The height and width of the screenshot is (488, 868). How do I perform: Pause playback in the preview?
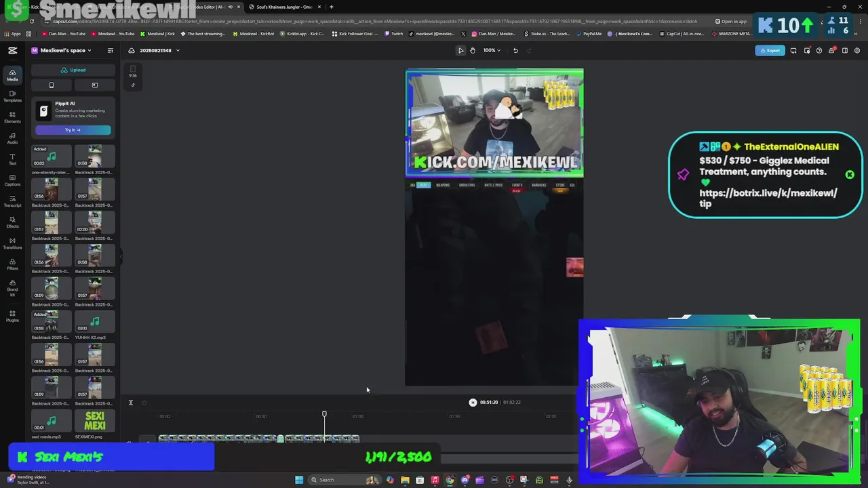473,403
